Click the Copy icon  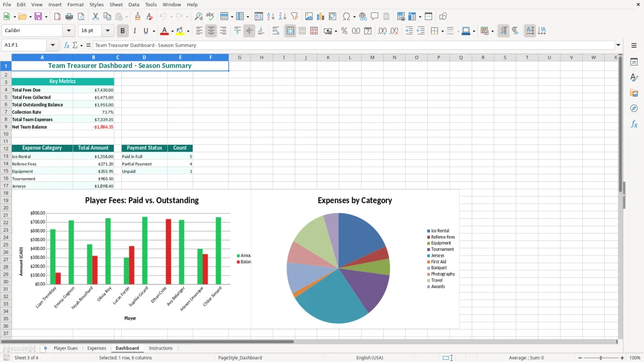(x=107, y=17)
